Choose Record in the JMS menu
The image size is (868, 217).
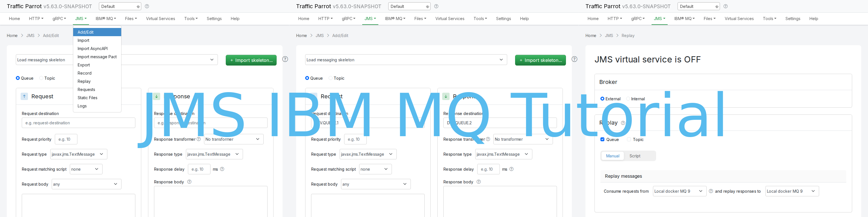pyautogui.click(x=97, y=73)
